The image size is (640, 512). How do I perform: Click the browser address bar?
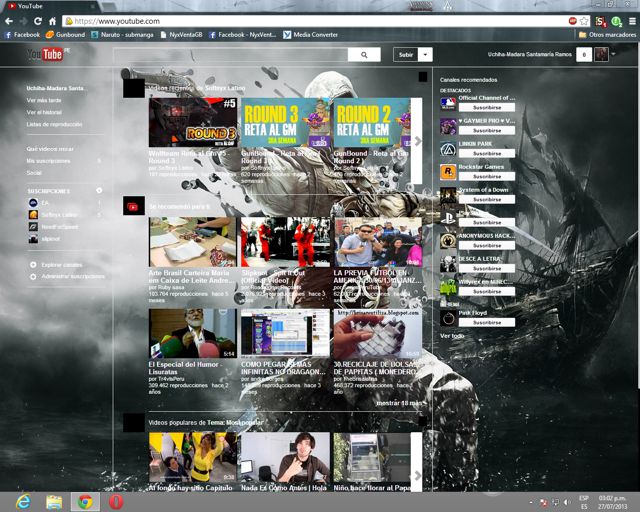pyautogui.click(x=318, y=21)
